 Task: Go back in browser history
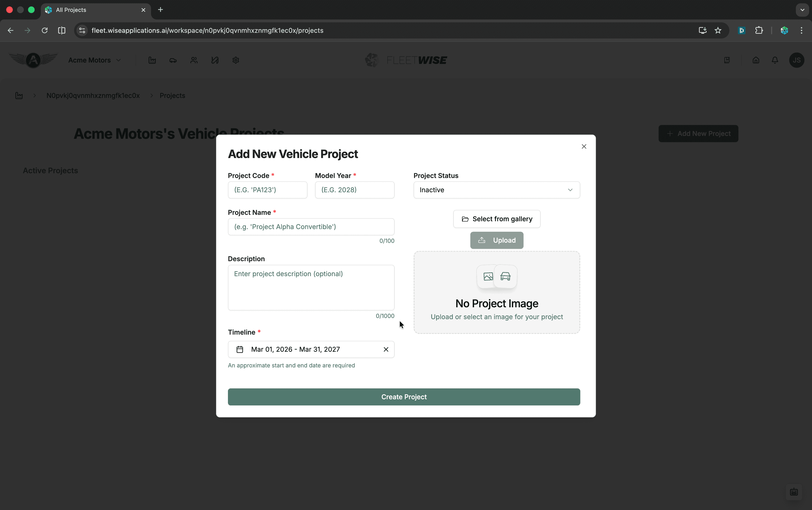pyautogui.click(x=10, y=30)
